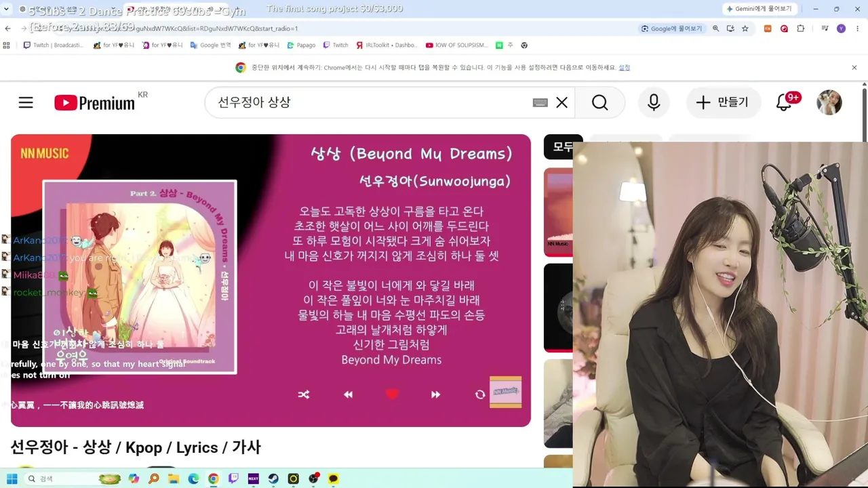Launch Copilot from the taskbar
Viewport: 868px width, 488px height.
pos(134,479)
